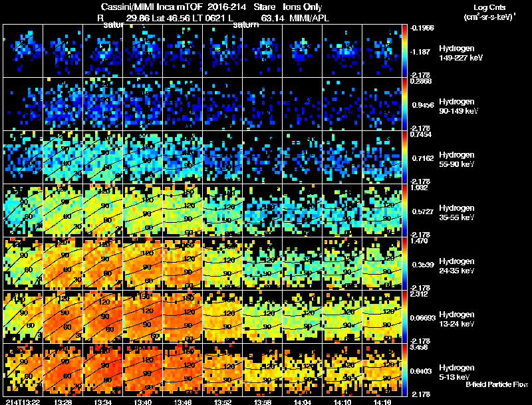532x405 pixels.
Task: Click the Log Cnts units header
Action: (489, 13)
